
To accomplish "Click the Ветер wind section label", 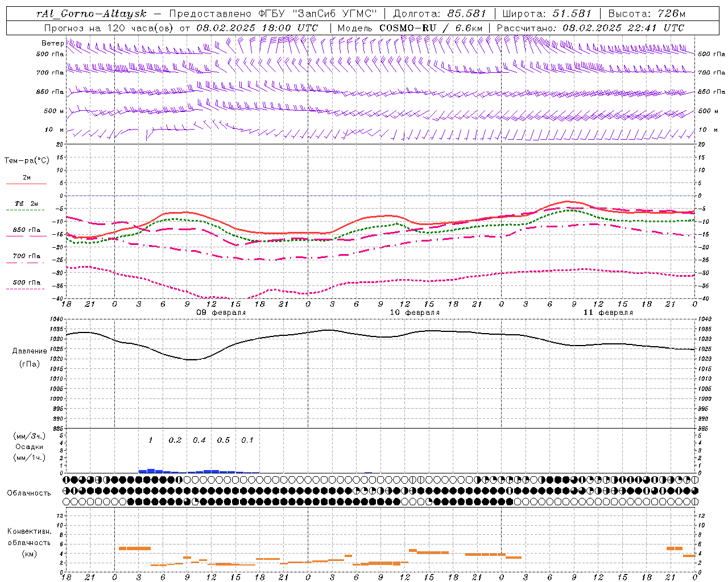I will (x=52, y=43).
